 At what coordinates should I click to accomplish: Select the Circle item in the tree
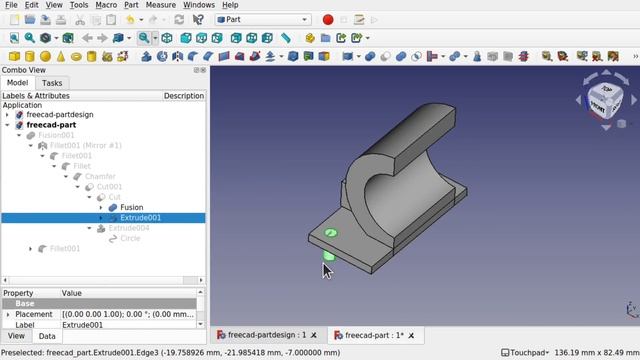130,238
